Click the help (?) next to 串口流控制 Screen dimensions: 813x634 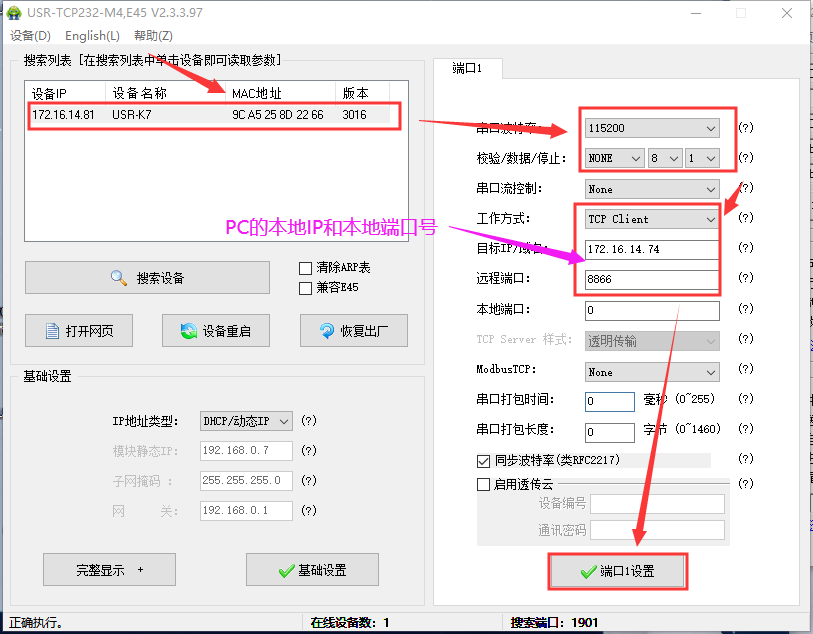745,189
